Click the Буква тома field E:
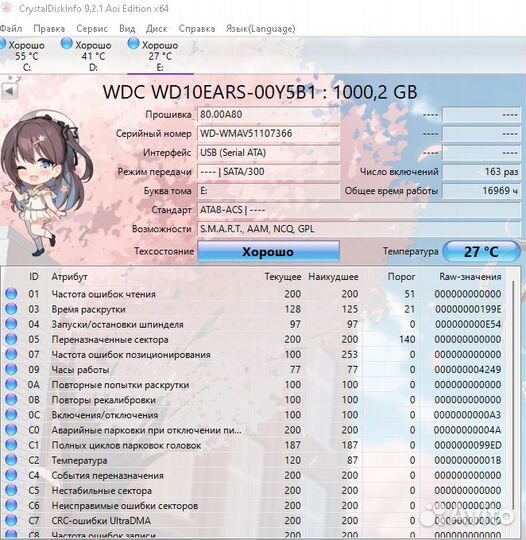Screen dimensions: 526x540 (x=268, y=191)
